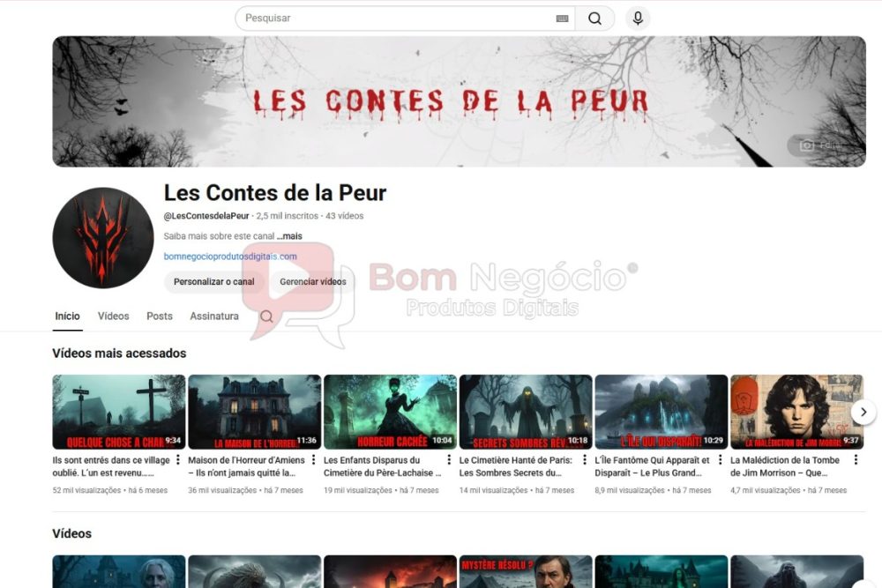This screenshot has width=882, height=588.
Task: Select the Assinatura tab
Action: [x=213, y=316]
